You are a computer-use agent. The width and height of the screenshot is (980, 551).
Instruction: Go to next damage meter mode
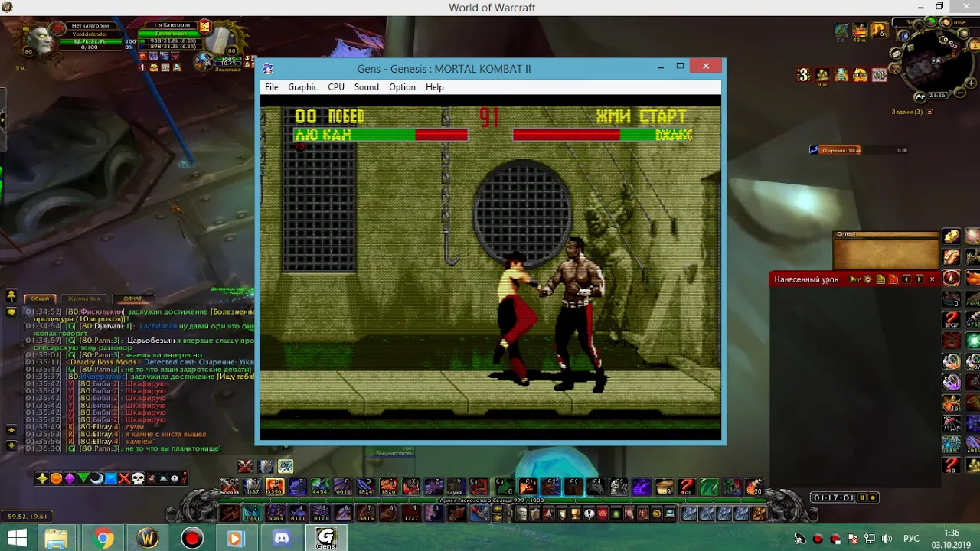point(920,279)
